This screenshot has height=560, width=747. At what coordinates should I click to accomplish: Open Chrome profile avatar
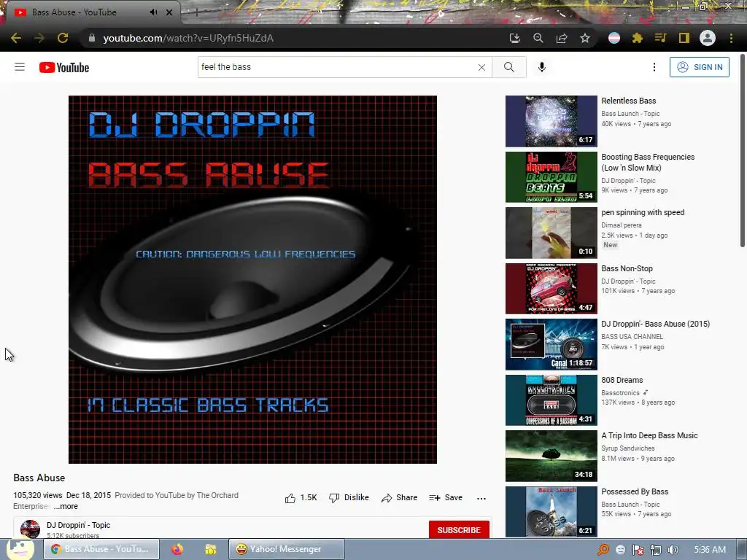pos(708,38)
